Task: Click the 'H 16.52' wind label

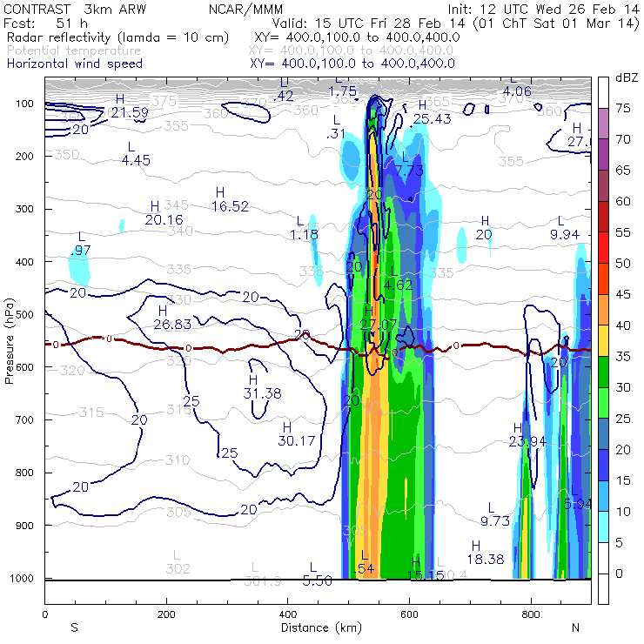Action: point(230,199)
